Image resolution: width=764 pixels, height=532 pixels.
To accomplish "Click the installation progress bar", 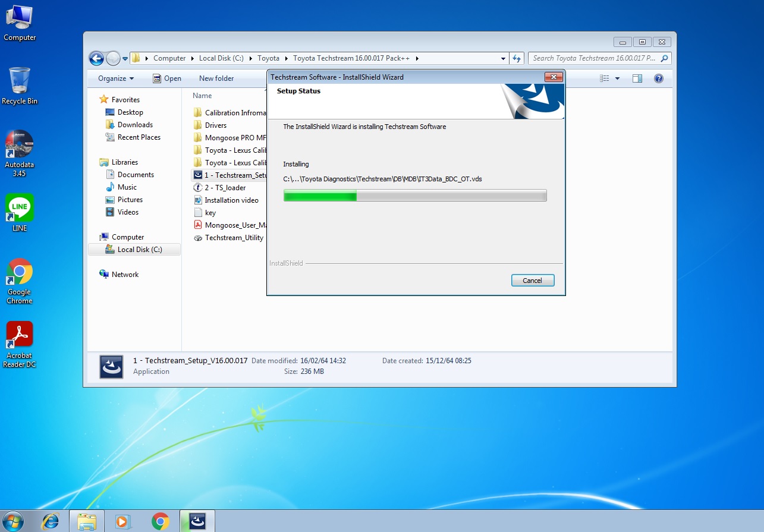I will (414, 196).
